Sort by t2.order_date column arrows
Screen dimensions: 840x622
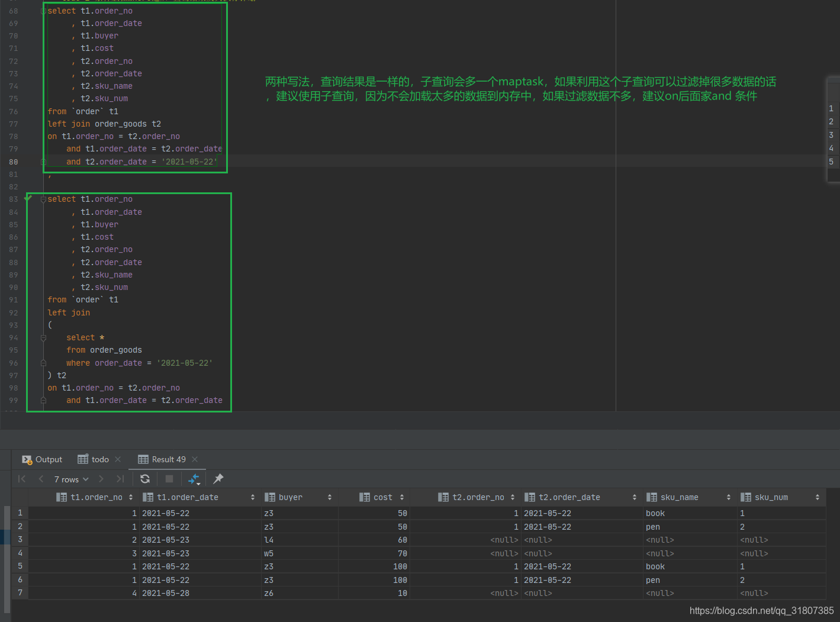(635, 497)
